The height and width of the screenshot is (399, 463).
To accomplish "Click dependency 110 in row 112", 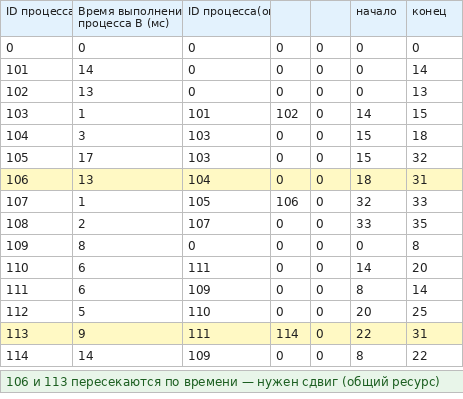I will (x=226, y=312).
